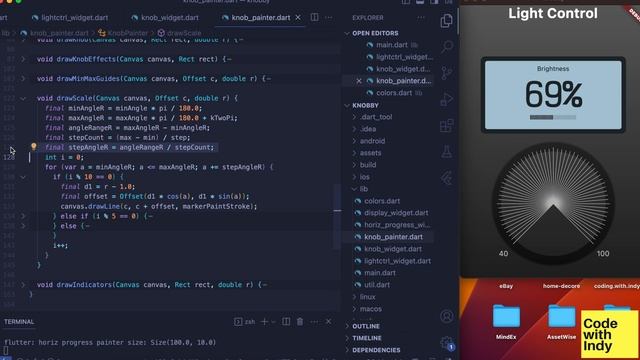Image resolution: width=640 pixels, height=360 pixels.
Task: Split the editor to the right
Action: tap(314, 18)
